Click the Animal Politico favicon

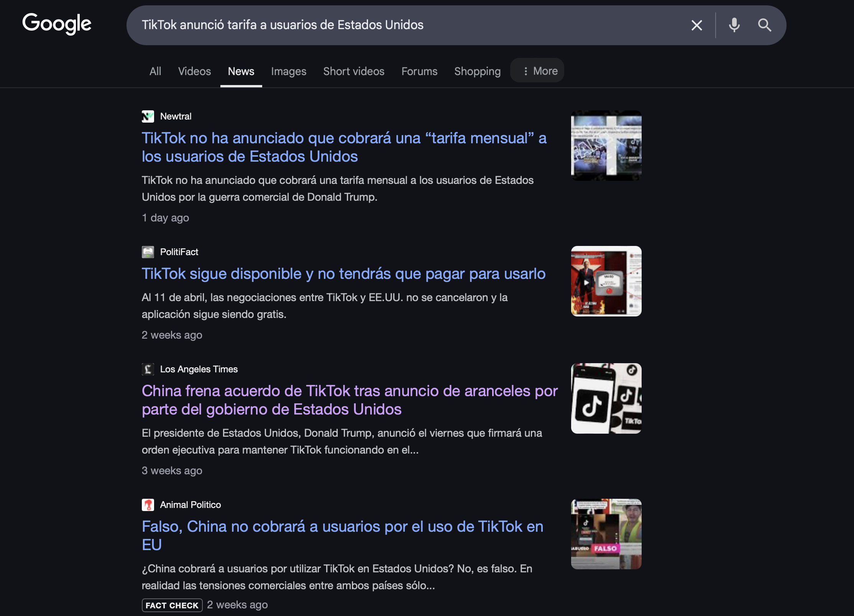(148, 505)
